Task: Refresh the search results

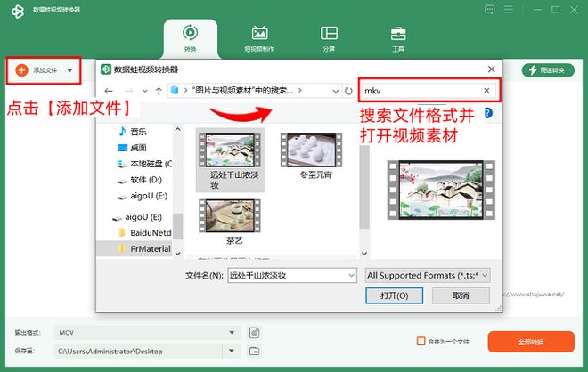Action: pyautogui.click(x=348, y=91)
